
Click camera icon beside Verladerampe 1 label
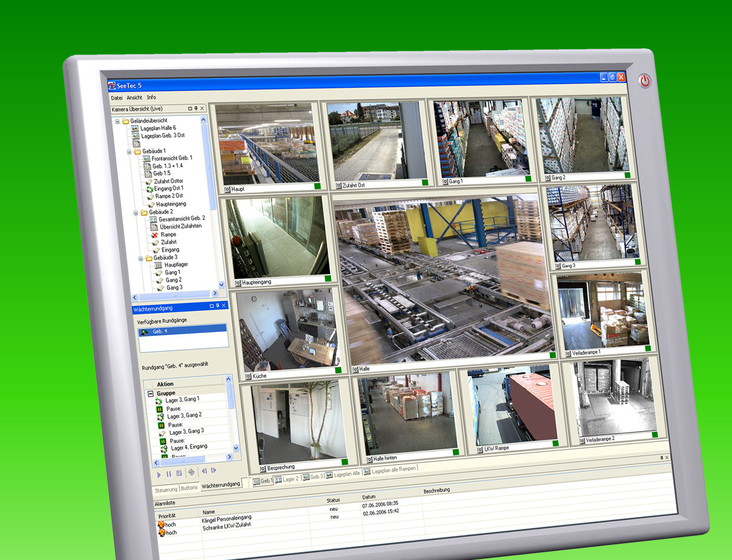[x=567, y=353]
